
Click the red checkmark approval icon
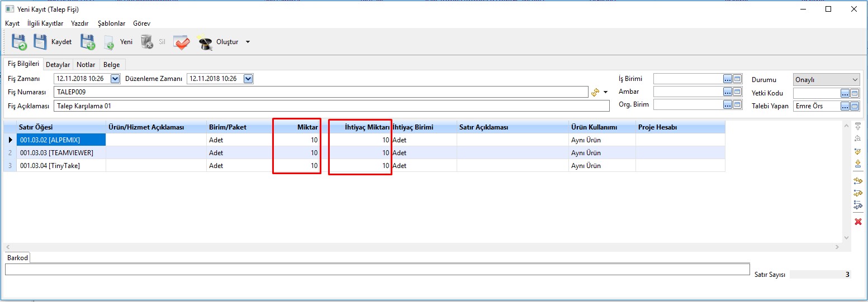(182, 42)
